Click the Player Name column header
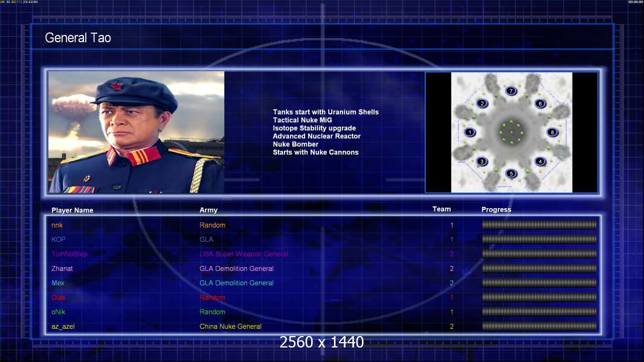The height and width of the screenshot is (362, 644). pyautogui.click(x=72, y=211)
